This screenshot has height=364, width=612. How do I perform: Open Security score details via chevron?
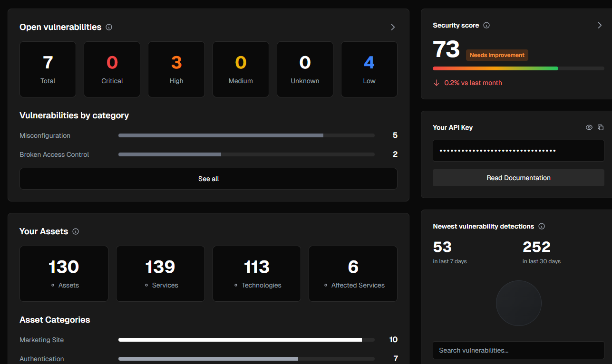point(600,25)
